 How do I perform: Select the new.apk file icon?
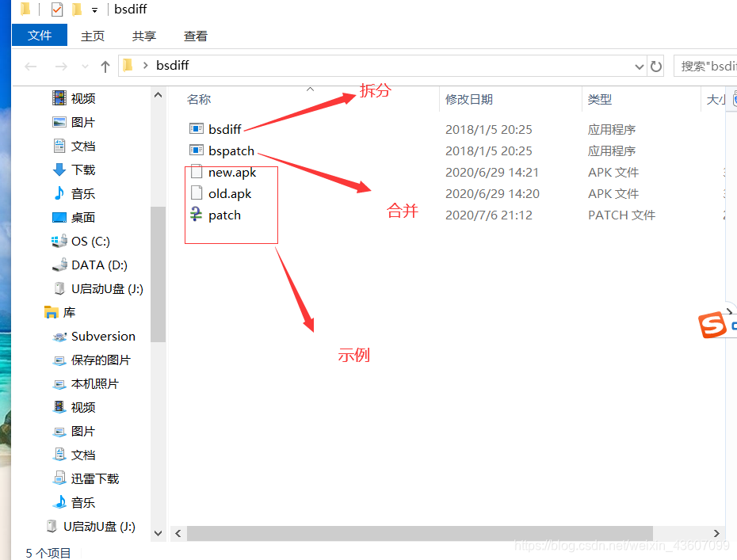197,172
